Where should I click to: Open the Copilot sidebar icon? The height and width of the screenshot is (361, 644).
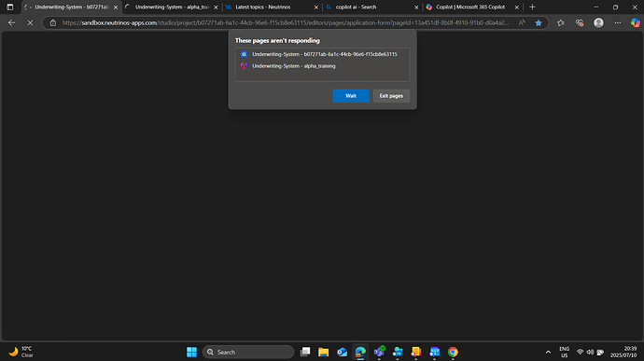point(636,23)
